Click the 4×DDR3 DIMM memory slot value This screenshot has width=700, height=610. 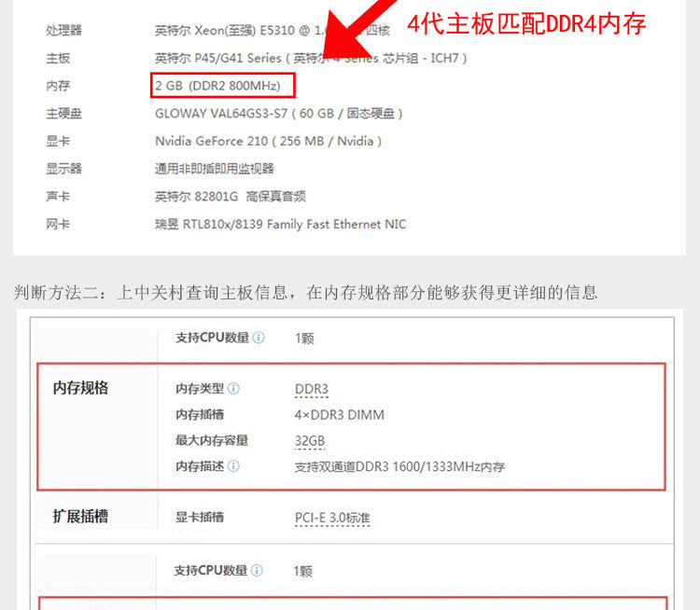340,415
